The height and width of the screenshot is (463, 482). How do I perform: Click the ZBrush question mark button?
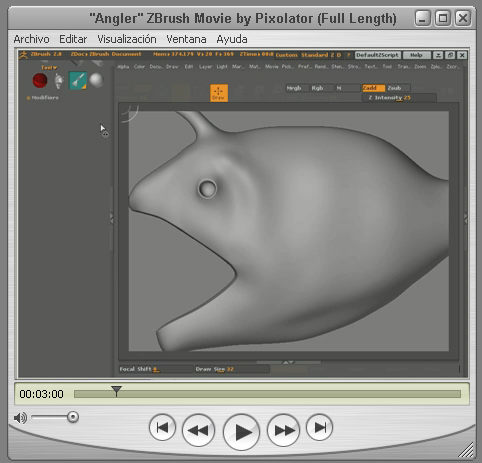point(349,55)
